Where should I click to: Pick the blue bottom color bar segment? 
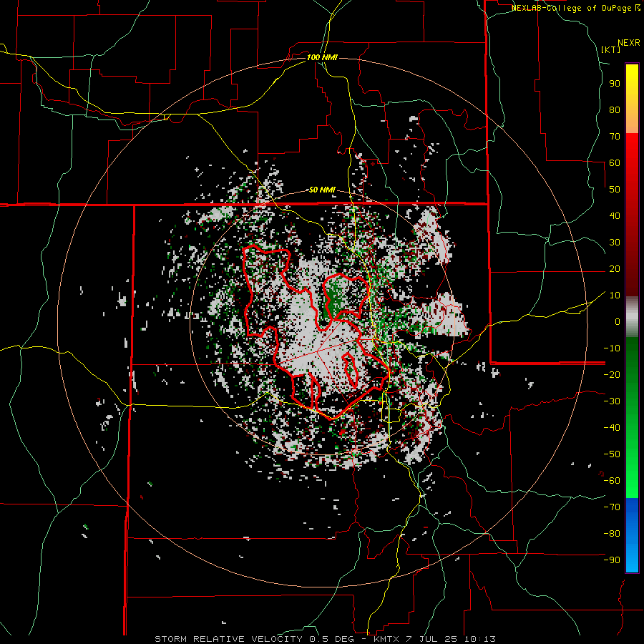(632, 535)
